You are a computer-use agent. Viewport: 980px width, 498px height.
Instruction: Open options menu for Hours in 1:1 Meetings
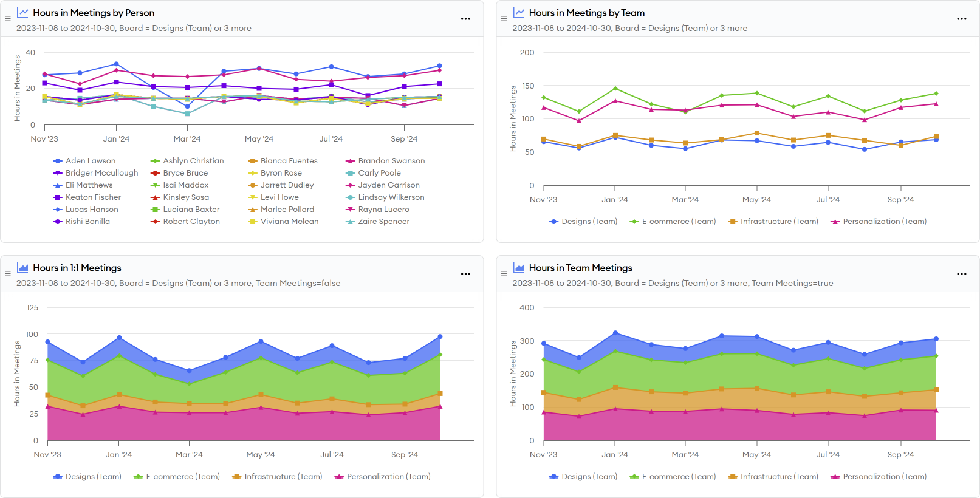click(465, 274)
